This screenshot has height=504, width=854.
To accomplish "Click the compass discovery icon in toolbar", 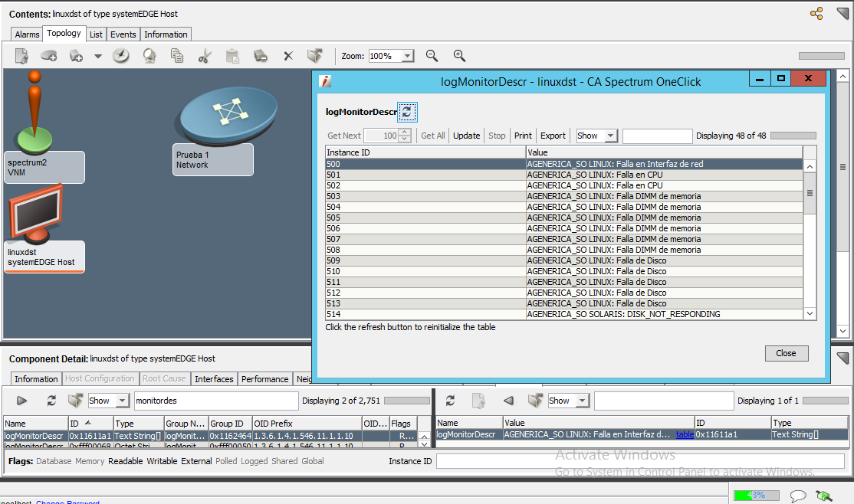I will coord(121,55).
